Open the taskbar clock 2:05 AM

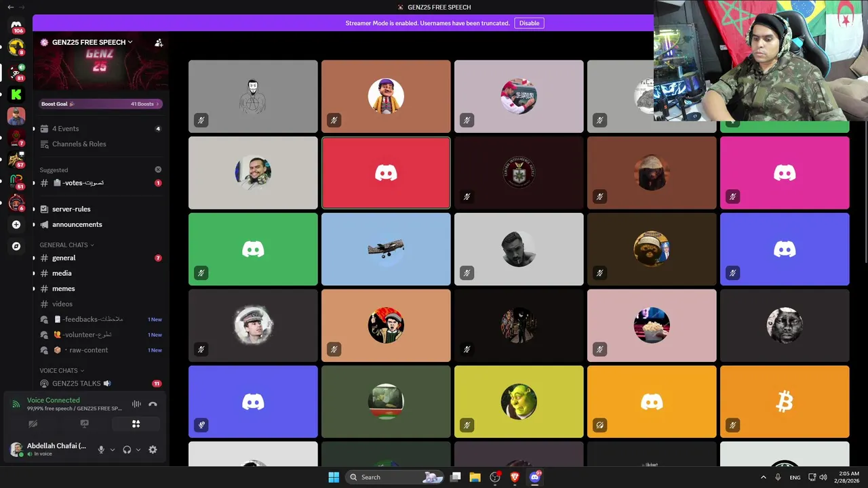848,477
